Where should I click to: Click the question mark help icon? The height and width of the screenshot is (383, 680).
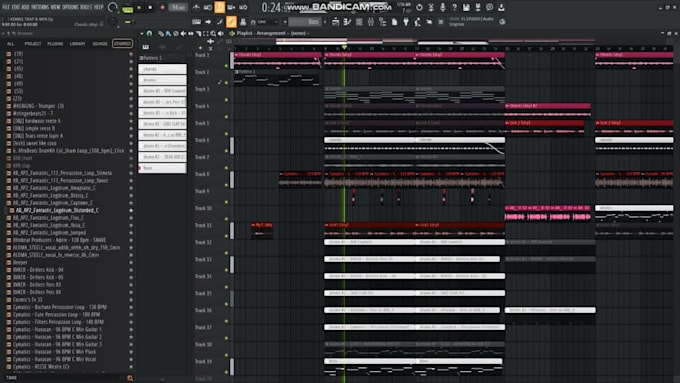coord(454,7)
